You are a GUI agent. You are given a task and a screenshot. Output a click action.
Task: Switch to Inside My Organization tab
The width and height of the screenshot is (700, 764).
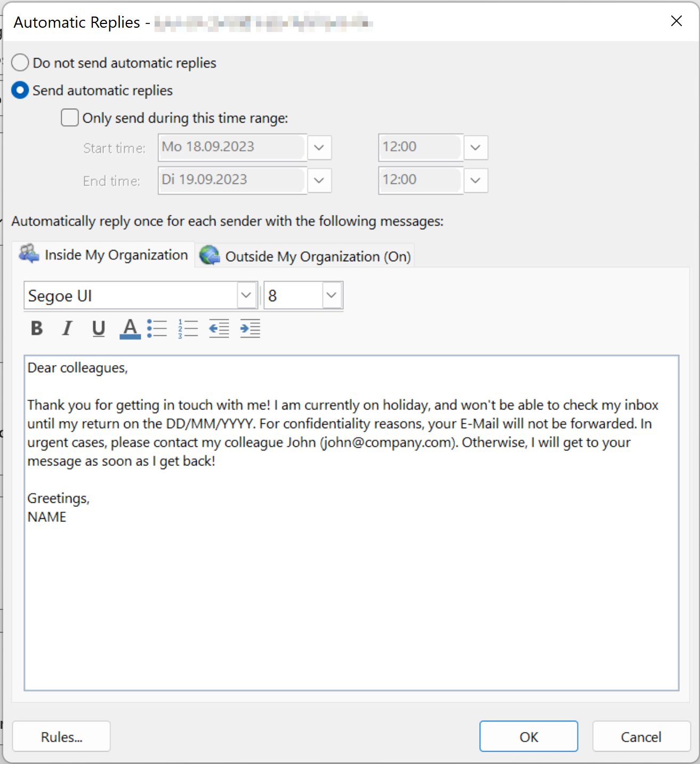tap(104, 255)
